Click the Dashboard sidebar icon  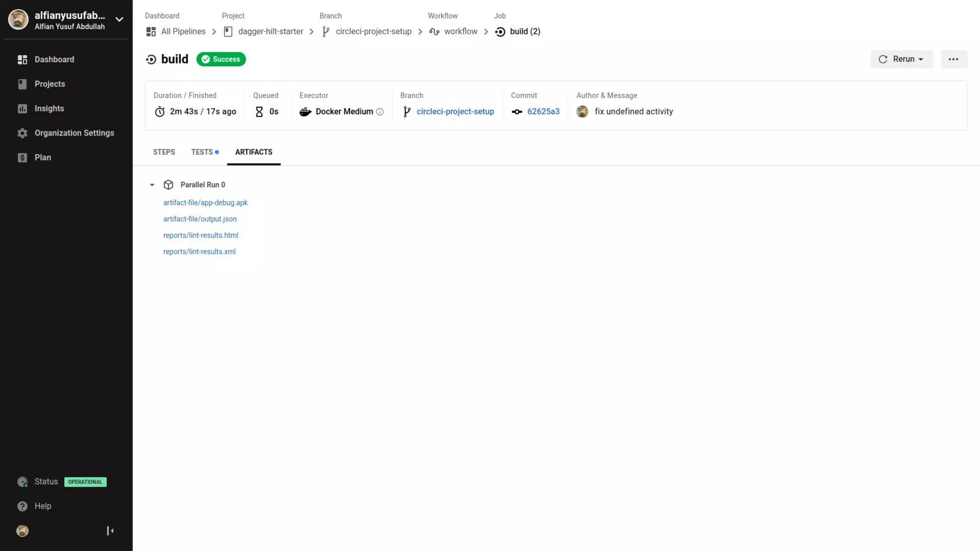[22, 59]
